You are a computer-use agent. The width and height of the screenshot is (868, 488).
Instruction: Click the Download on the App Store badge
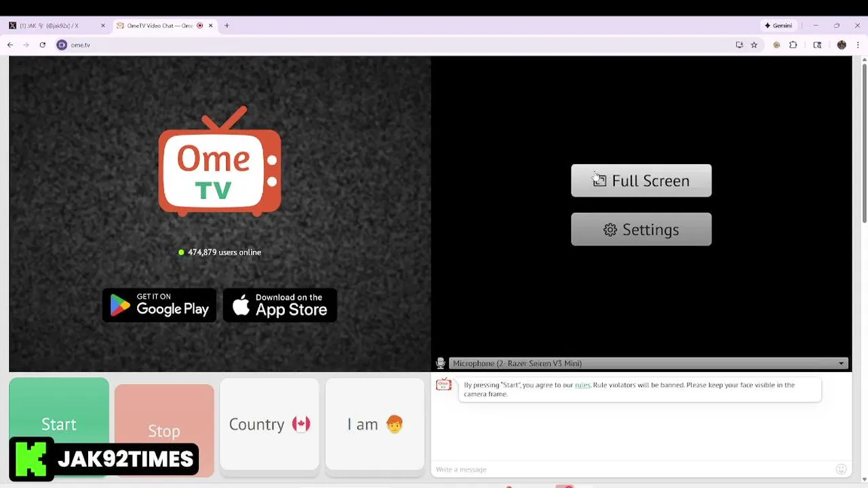point(280,305)
